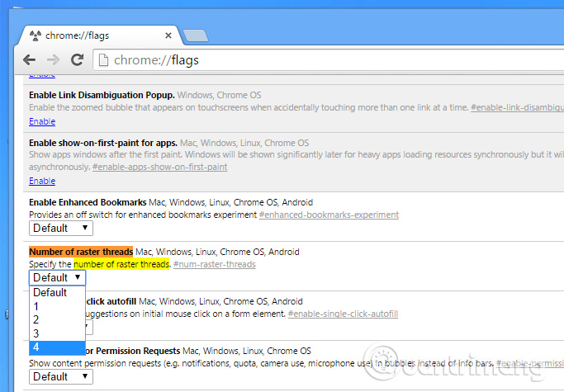Click the 'Number of raster threads' heading

[x=81, y=252]
